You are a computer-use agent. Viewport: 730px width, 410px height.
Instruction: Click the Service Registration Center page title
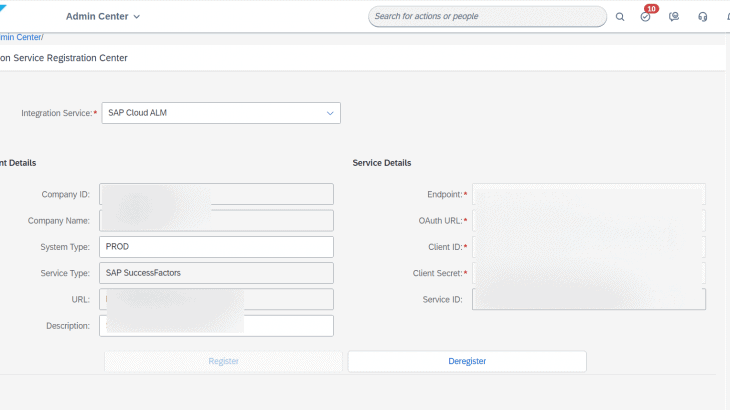point(64,58)
